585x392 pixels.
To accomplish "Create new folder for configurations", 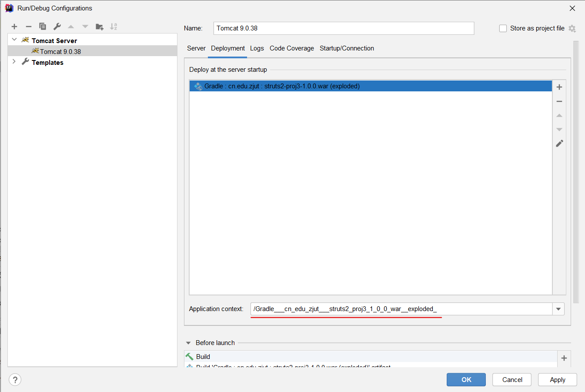I will point(100,27).
